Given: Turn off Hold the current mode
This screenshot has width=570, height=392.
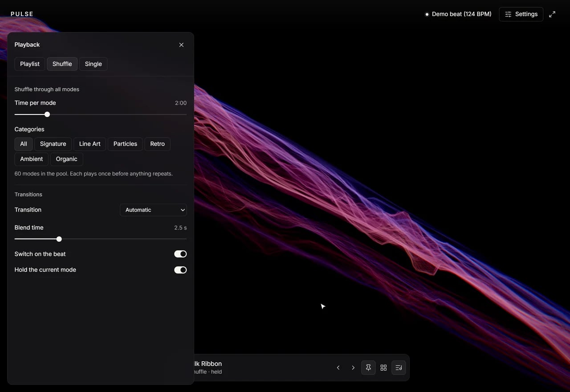Looking at the screenshot, I should (180, 270).
